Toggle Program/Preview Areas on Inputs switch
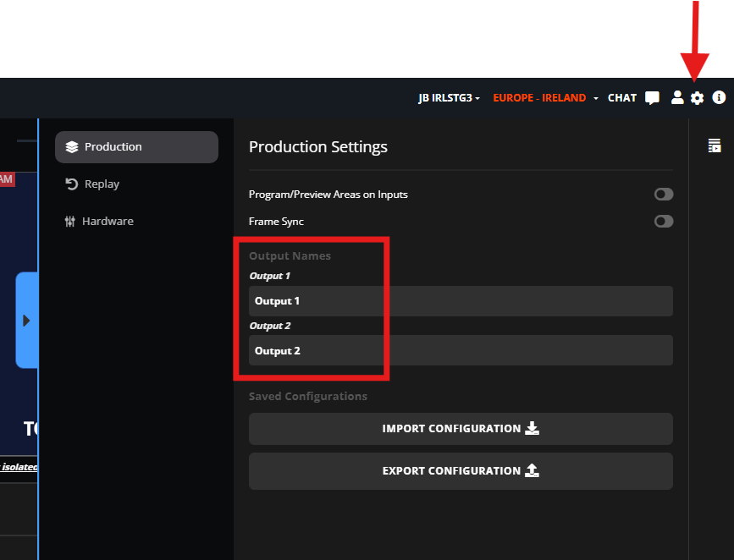The width and height of the screenshot is (734, 560). (x=664, y=195)
